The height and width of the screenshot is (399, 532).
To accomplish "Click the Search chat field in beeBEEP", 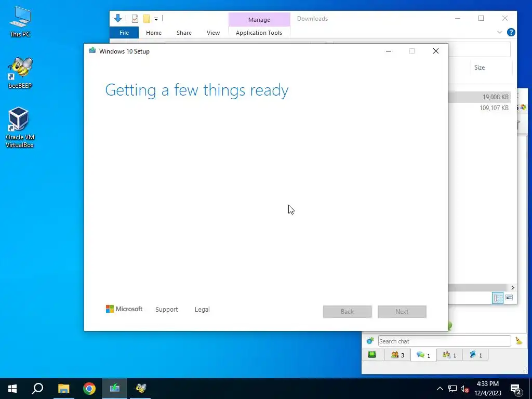I will pyautogui.click(x=445, y=341).
